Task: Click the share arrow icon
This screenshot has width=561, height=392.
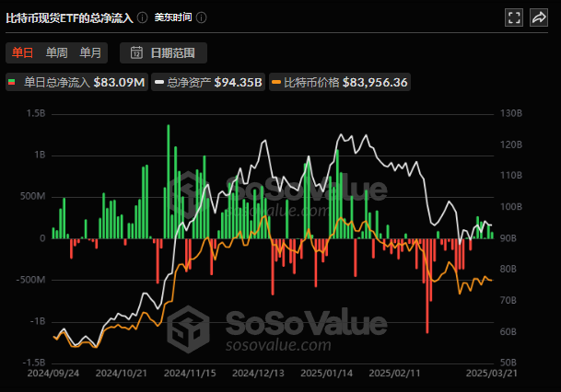Action: coord(539,17)
